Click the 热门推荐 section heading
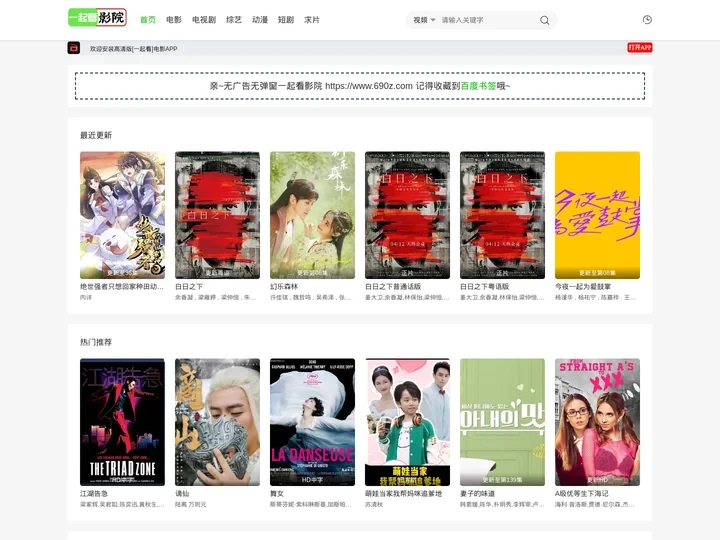The width and height of the screenshot is (720, 540). (x=96, y=342)
